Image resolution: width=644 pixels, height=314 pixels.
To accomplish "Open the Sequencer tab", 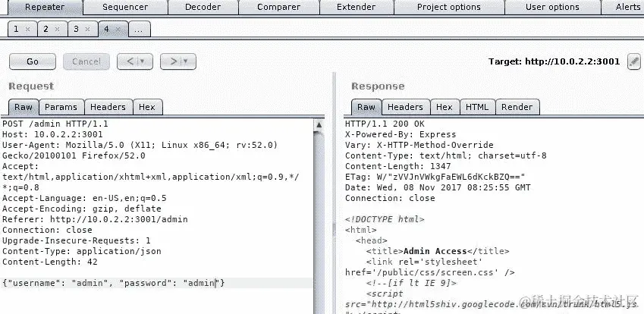I will pos(125,7).
